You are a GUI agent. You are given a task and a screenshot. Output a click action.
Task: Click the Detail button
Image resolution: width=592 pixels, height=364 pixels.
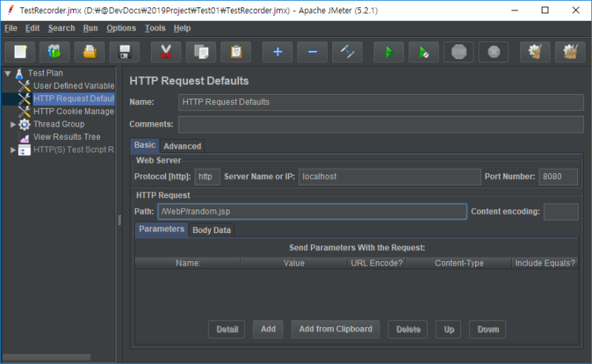[x=227, y=329]
